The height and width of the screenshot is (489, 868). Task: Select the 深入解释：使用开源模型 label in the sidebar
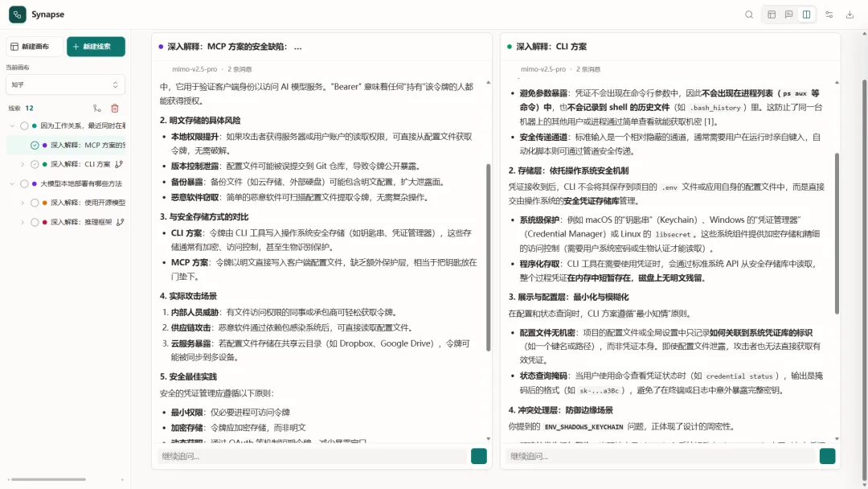pyautogui.click(x=88, y=203)
